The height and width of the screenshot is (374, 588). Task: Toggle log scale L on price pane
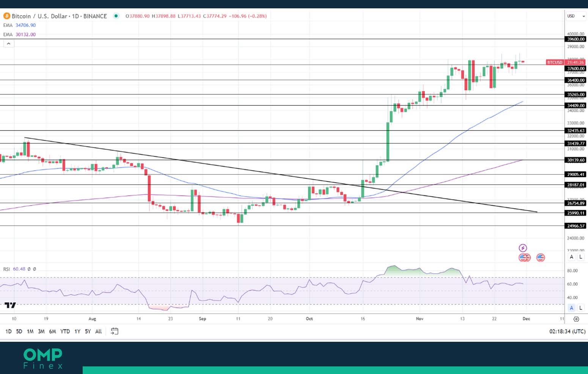click(581, 257)
